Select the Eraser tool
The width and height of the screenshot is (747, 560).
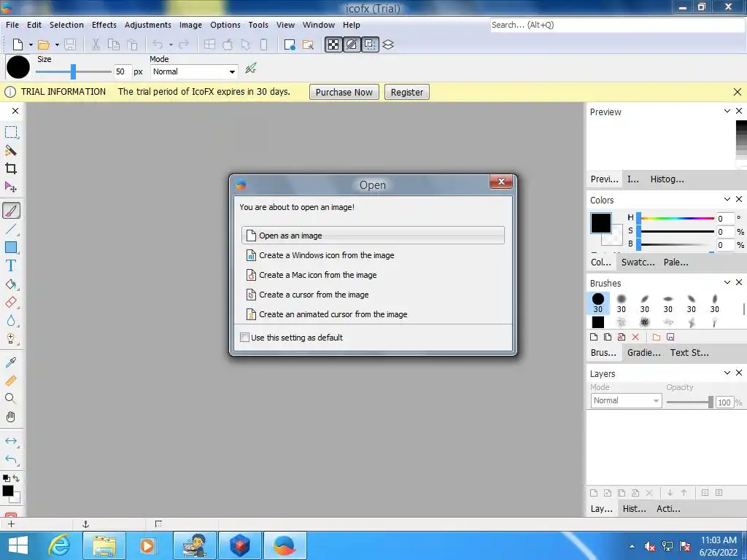point(11,303)
